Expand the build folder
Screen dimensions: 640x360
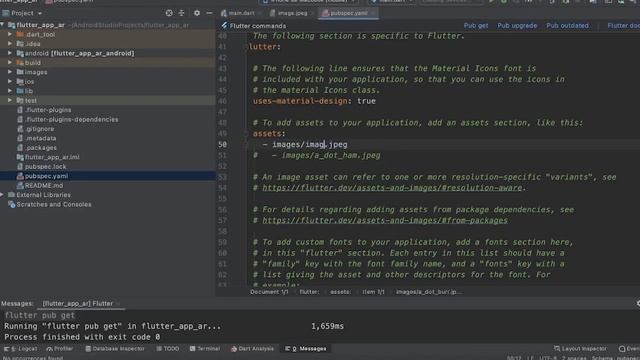tap(10, 62)
